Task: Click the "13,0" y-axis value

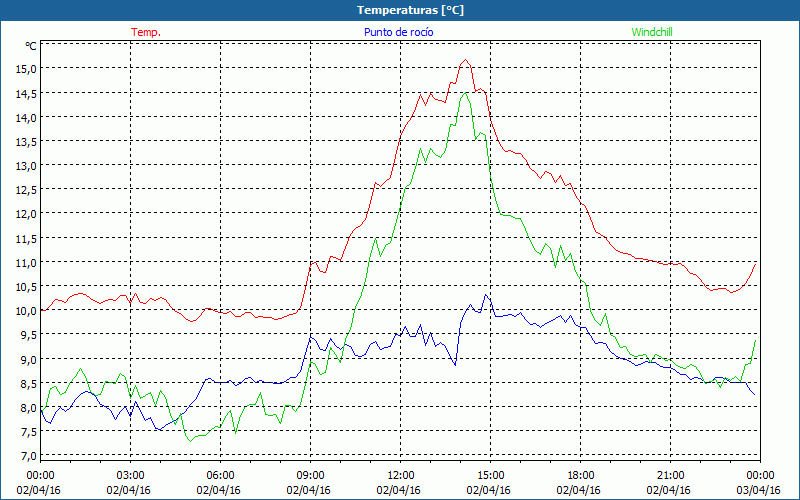Action: (x=27, y=166)
